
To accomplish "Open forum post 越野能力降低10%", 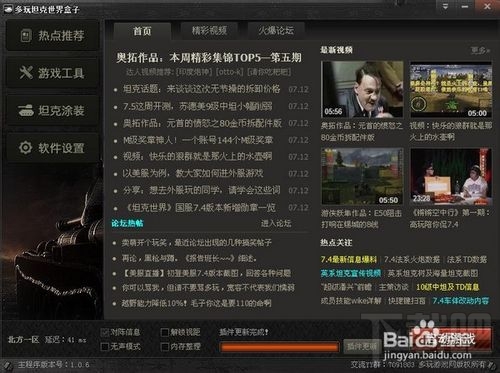I will click(197, 303).
